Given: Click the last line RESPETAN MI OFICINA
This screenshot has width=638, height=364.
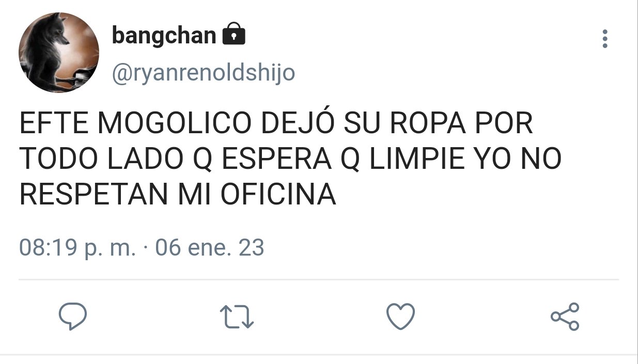Looking at the screenshot, I should pyautogui.click(x=178, y=195).
